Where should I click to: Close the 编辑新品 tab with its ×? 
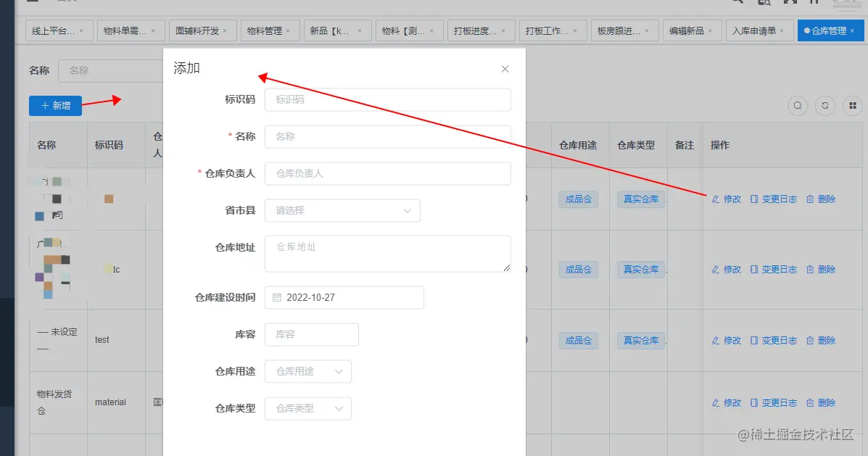pyautogui.click(x=710, y=31)
